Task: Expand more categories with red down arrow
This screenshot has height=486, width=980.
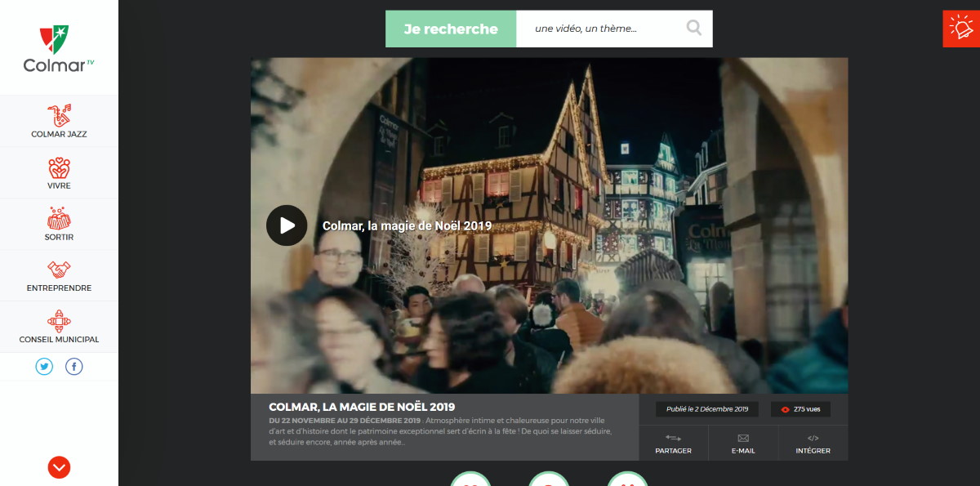Action: pyautogui.click(x=59, y=467)
